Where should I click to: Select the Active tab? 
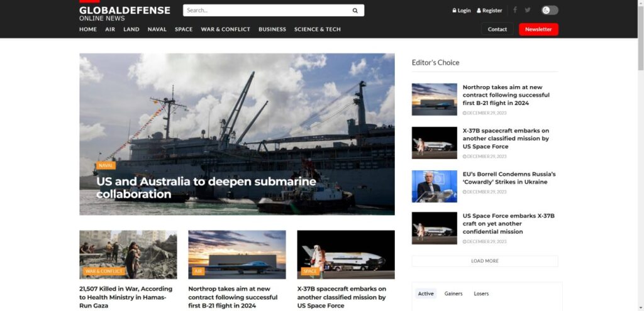426,293
